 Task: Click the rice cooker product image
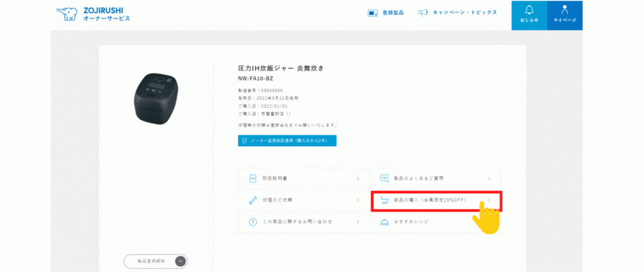point(156,99)
